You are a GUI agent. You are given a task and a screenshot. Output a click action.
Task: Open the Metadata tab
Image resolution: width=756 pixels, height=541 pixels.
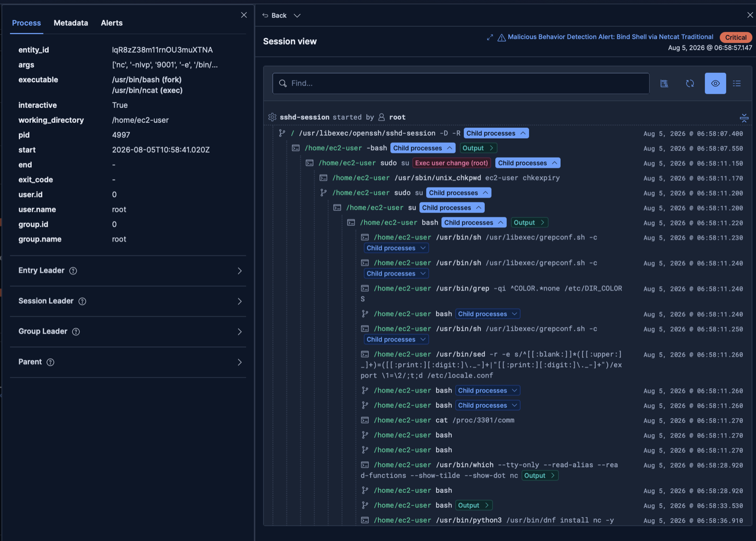click(71, 23)
